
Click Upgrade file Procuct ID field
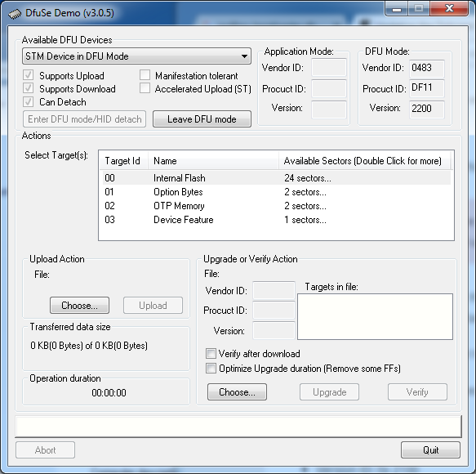click(x=274, y=311)
